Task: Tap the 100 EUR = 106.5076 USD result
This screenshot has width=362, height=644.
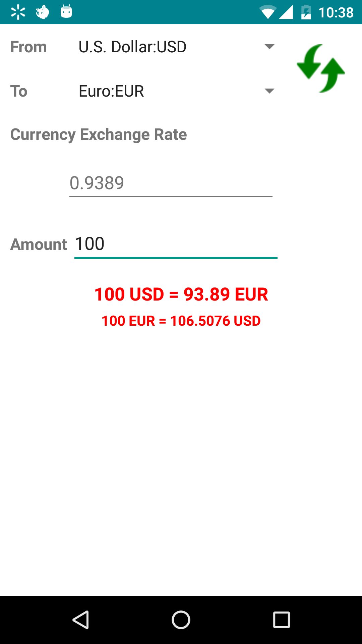Action: click(181, 321)
